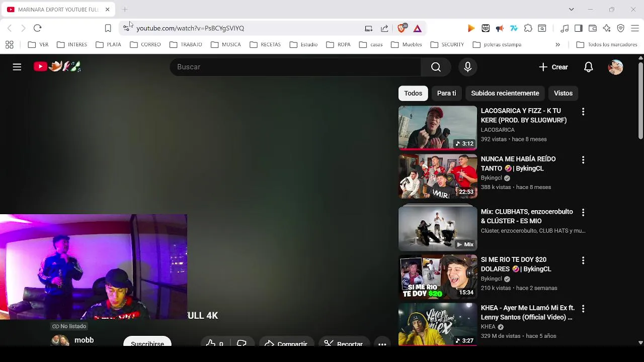Select Subidos recientemente chip
The width and height of the screenshot is (644, 362).
point(505,93)
